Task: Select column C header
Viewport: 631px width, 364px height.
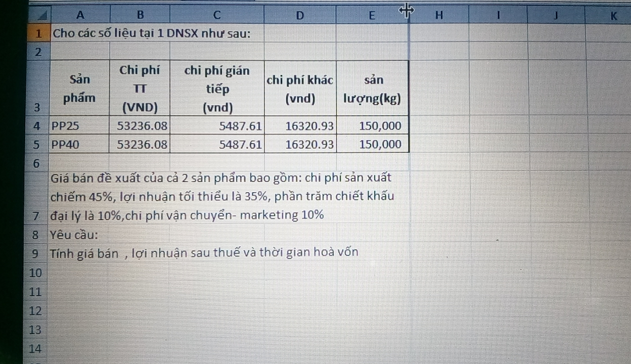Action: 217,15
